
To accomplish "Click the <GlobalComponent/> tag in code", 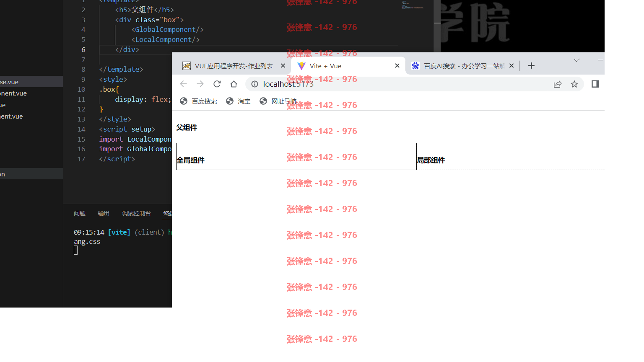I will pyautogui.click(x=167, y=29).
